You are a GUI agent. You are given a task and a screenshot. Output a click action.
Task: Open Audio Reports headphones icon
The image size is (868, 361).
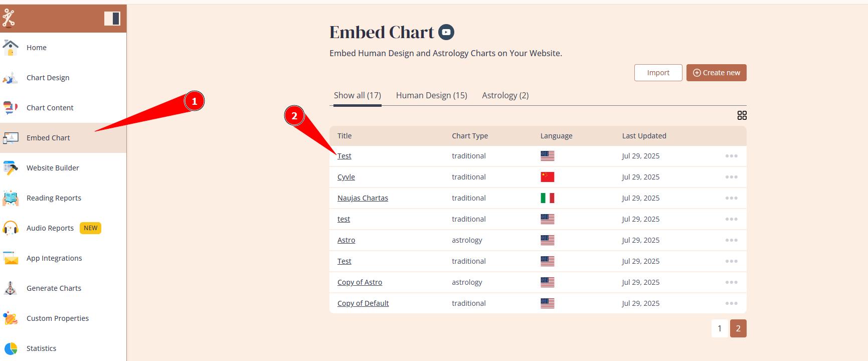[10, 228]
